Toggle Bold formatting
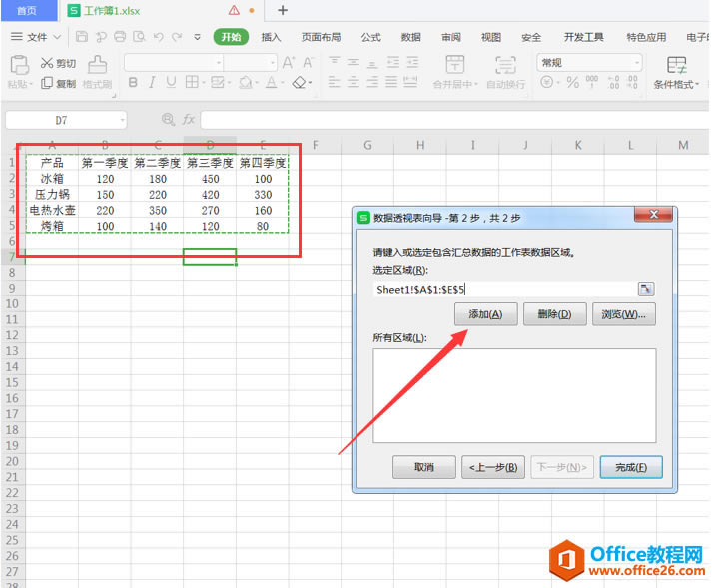Viewport: 712px width, 588px height. (133, 82)
